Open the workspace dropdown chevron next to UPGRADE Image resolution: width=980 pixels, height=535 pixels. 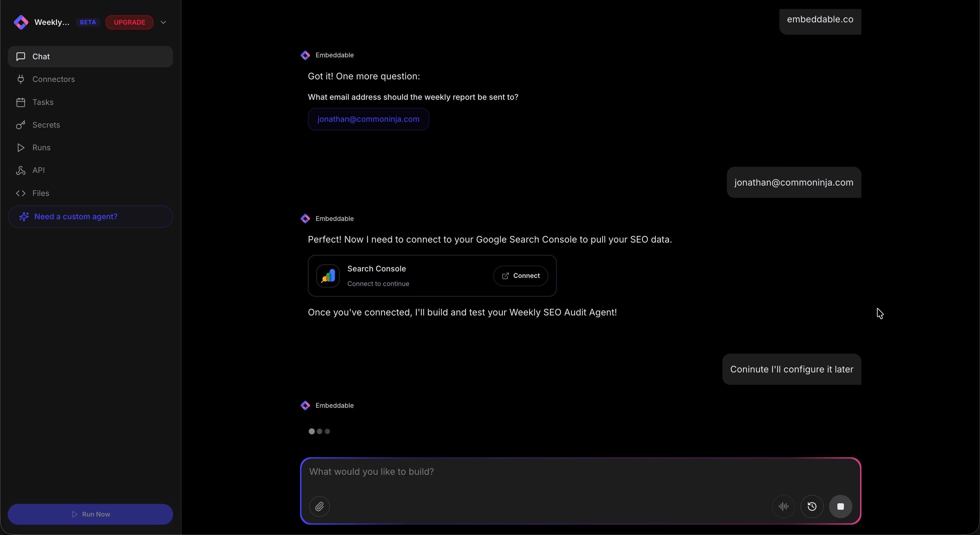point(163,22)
